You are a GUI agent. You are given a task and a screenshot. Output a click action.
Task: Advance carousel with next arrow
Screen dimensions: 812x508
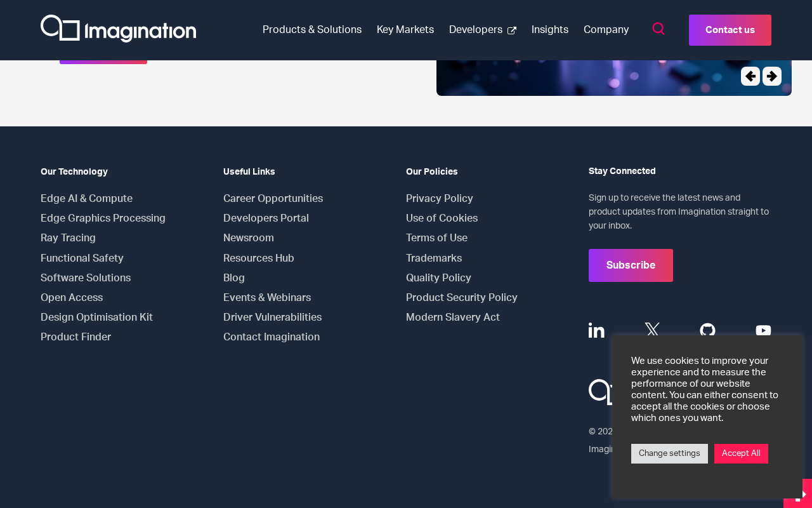pos(772,76)
